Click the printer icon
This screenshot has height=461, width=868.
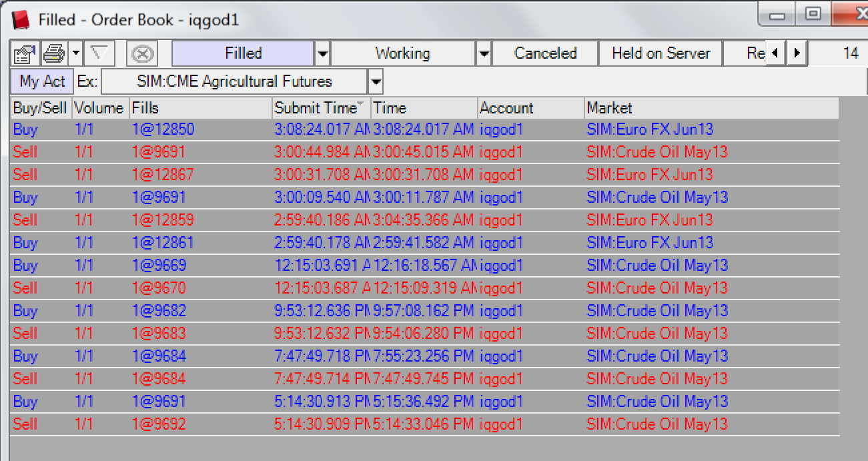pos(53,53)
